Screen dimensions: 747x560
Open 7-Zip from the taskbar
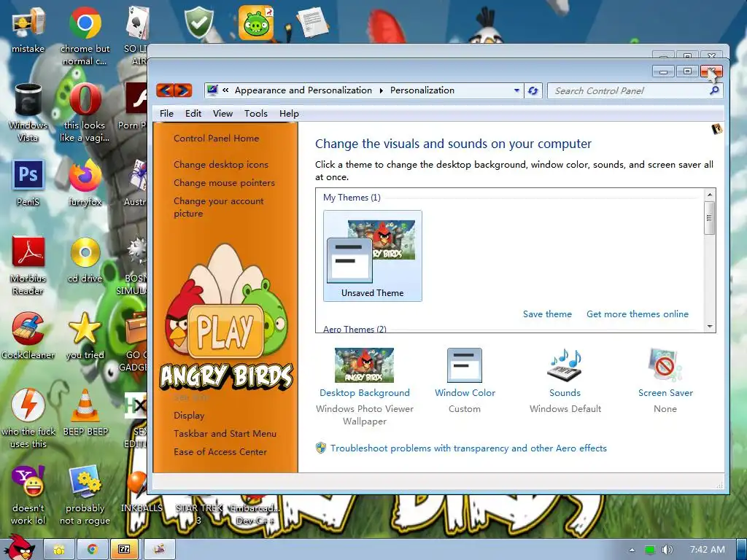pos(124,550)
